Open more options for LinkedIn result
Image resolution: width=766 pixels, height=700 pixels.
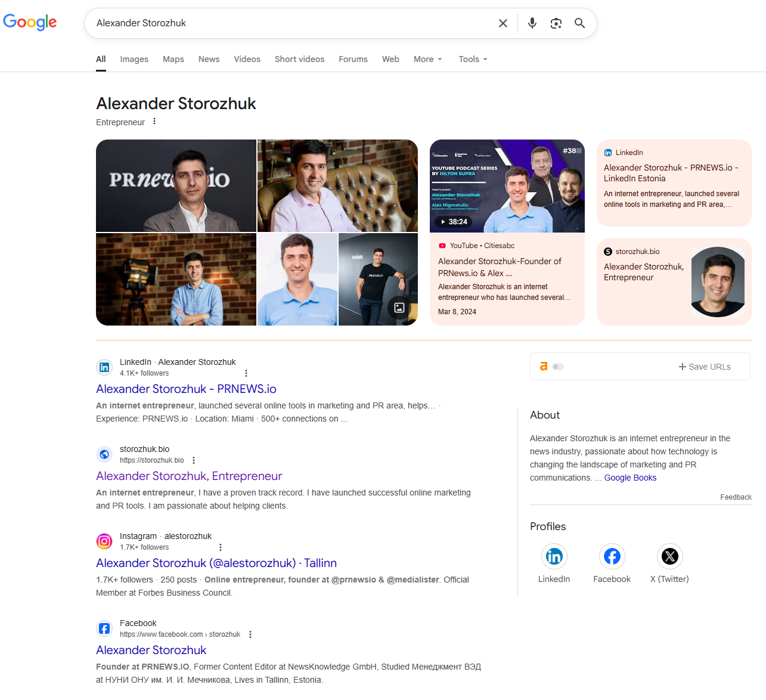point(246,373)
